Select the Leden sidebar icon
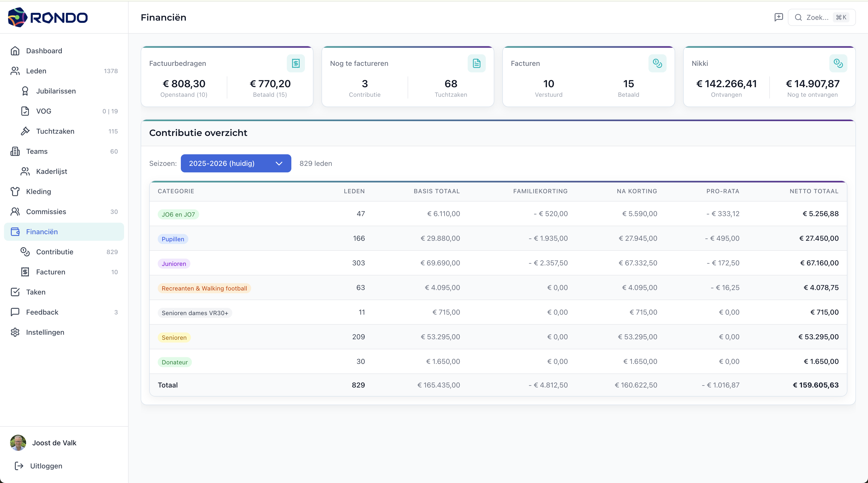The width and height of the screenshot is (868, 483). coord(16,71)
